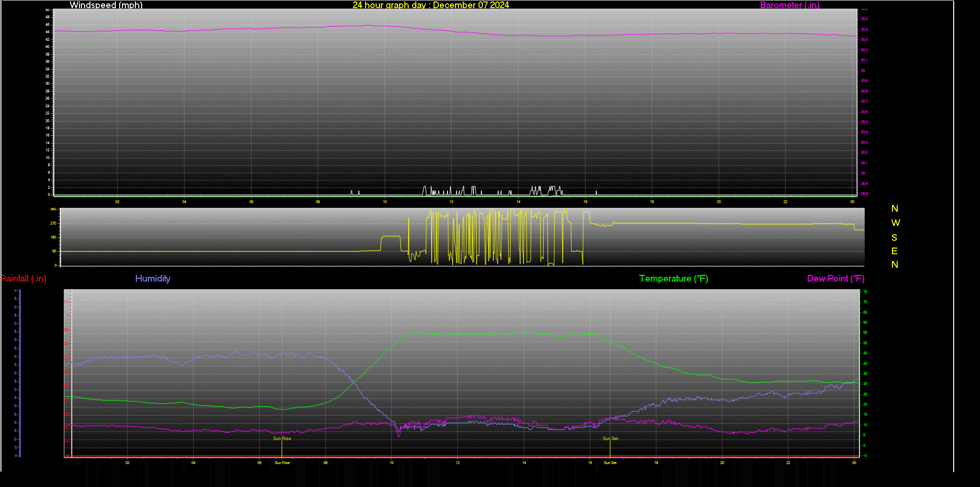Image resolution: width=980 pixels, height=487 pixels.
Task: Click the 'Sun Set' label inside the temperature chart
Action: (x=610, y=439)
